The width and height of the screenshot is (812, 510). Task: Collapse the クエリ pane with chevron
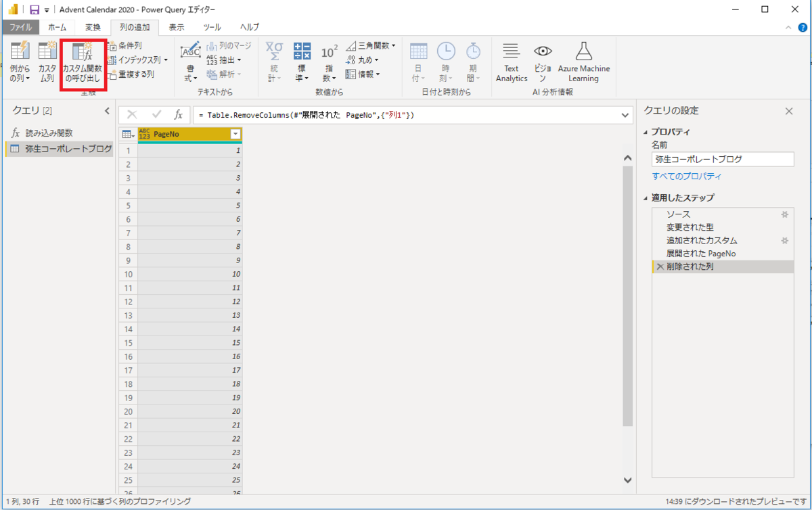106,111
